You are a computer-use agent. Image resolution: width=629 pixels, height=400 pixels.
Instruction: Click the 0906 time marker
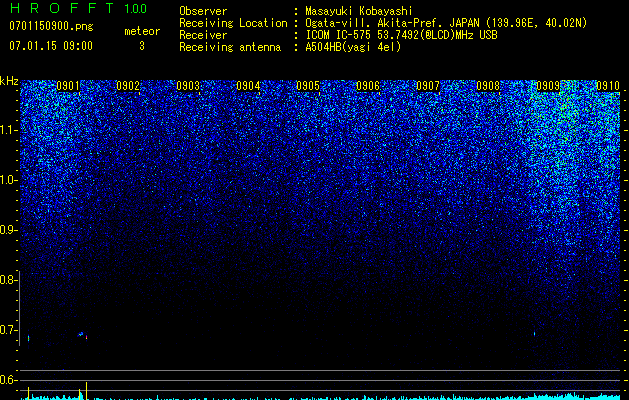click(x=368, y=86)
